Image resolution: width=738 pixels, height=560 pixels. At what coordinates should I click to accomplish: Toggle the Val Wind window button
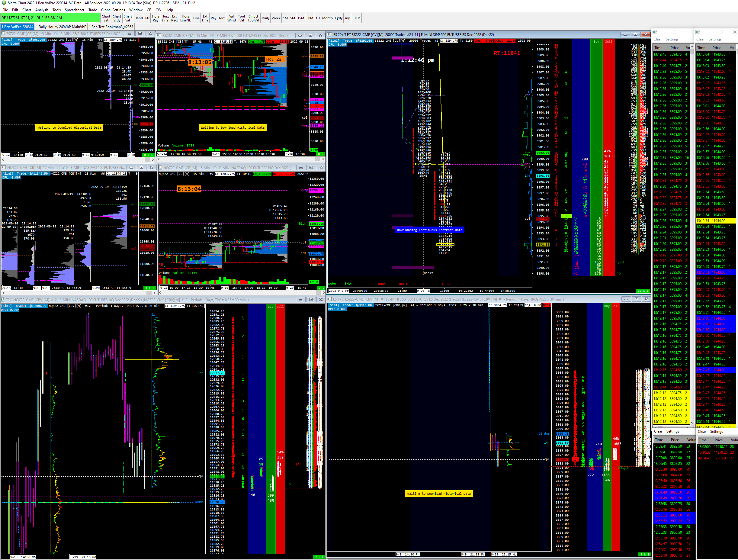[x=231, y=18]
